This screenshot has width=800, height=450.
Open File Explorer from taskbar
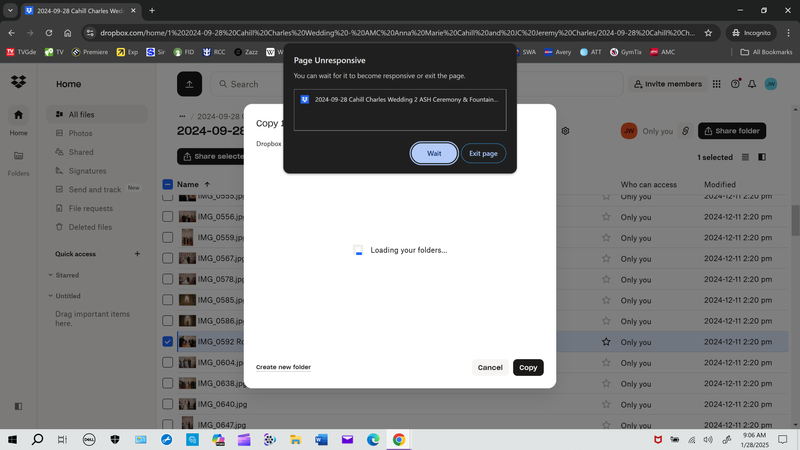[295, 439]
